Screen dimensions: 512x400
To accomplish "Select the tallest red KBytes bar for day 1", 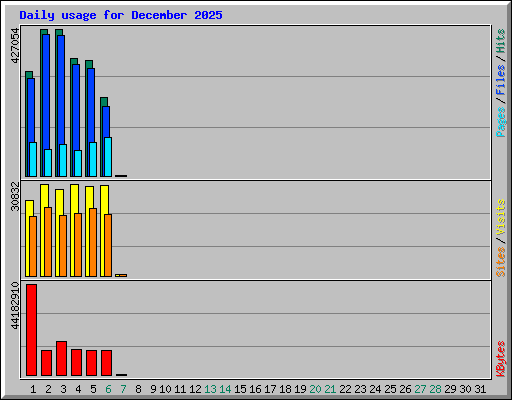I will 32,330.
